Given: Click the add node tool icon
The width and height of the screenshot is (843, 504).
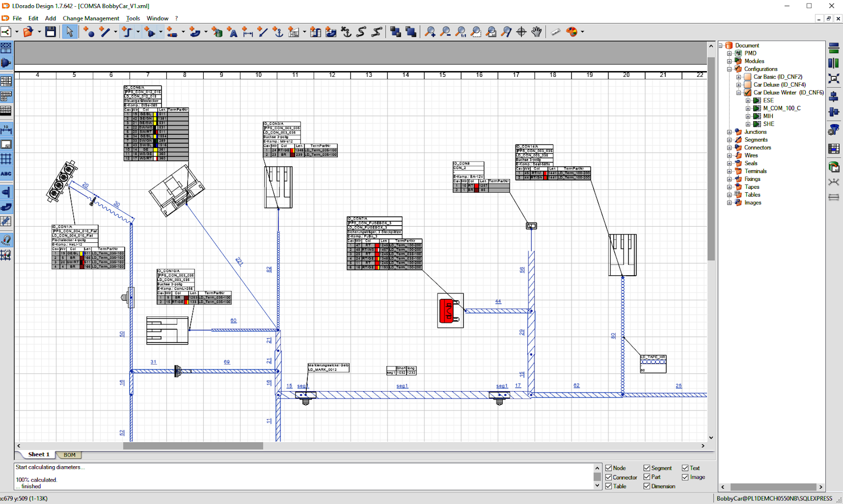Looking at the screenshot, I should point(89,32).
